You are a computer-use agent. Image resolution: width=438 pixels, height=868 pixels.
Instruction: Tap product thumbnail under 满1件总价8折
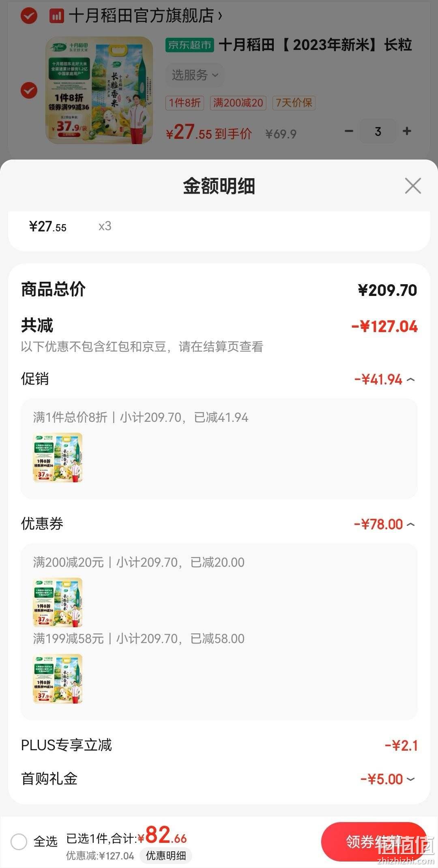(x=58, y=458)
